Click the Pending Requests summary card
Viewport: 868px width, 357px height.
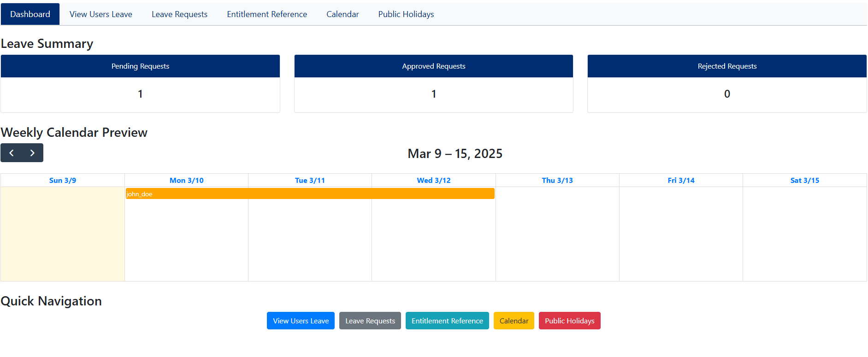click(140, 84)
